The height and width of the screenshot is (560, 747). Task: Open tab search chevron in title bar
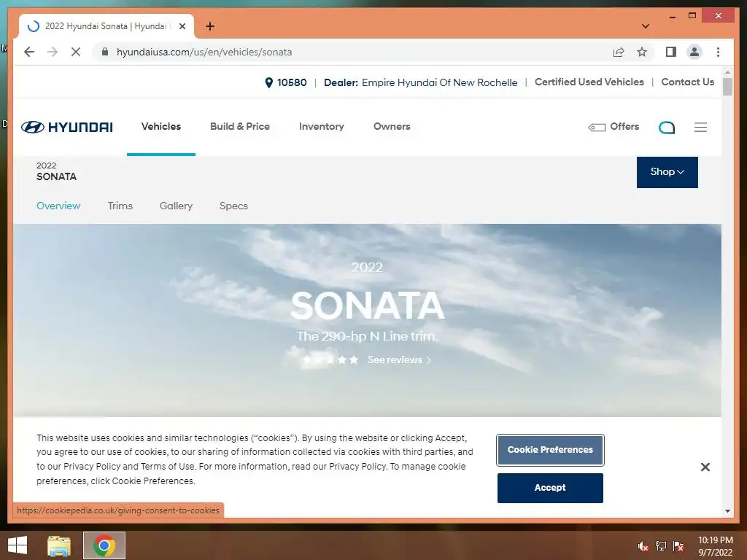646,26
